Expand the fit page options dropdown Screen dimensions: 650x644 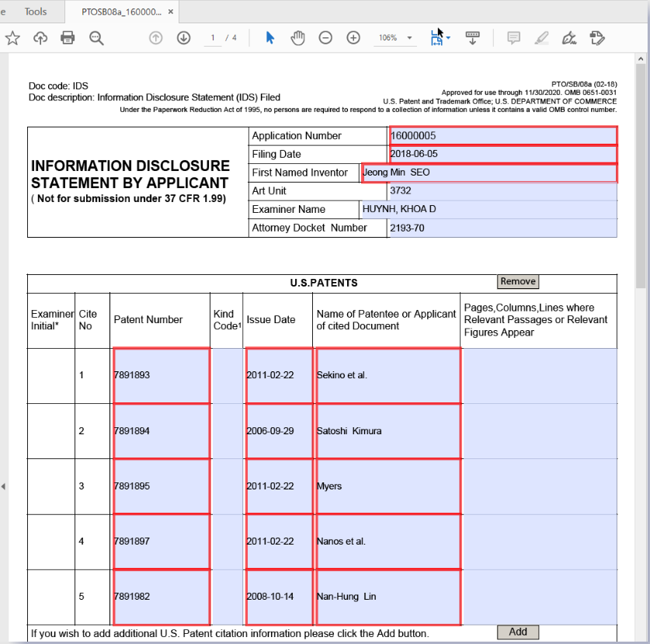tap(448, 38)
